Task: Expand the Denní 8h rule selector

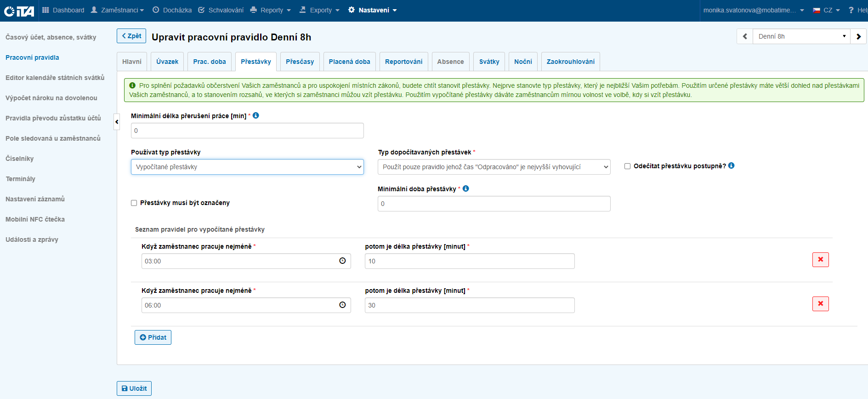Action: [801, 36]
